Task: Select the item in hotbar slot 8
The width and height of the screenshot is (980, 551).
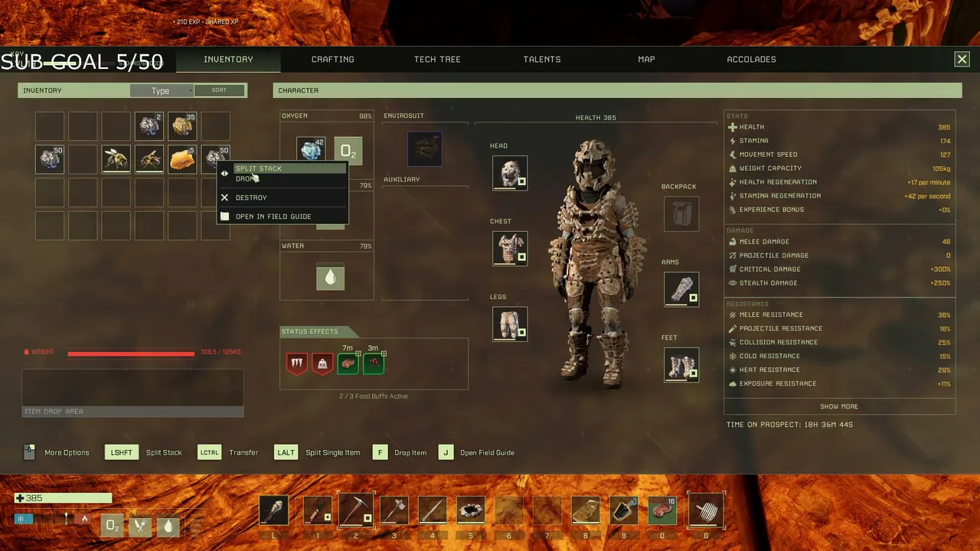Action: tap(586, 510)
